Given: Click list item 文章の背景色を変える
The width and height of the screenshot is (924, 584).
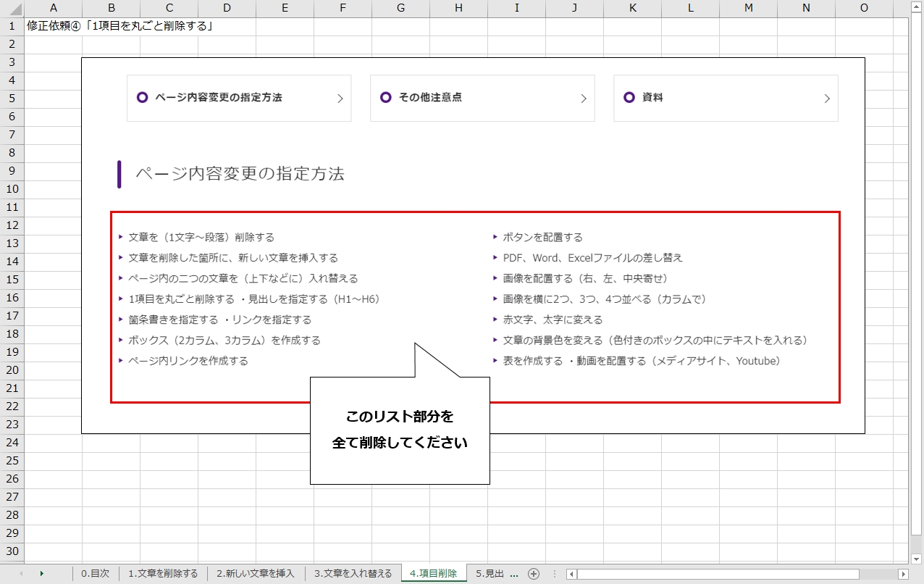Looking at the screenshot, I should click(x=655, y=340).
